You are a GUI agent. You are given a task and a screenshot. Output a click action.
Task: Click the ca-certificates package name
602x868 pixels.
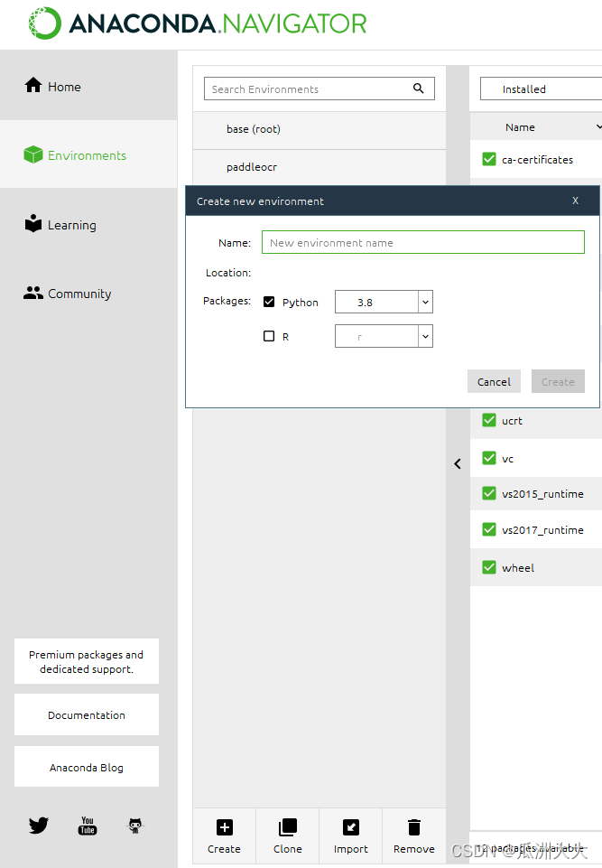point(537,160)
